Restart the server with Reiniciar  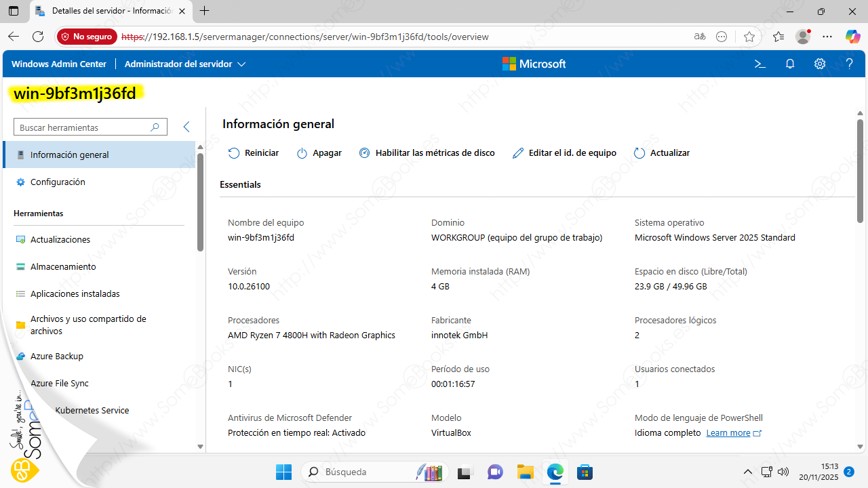point(254,153)
